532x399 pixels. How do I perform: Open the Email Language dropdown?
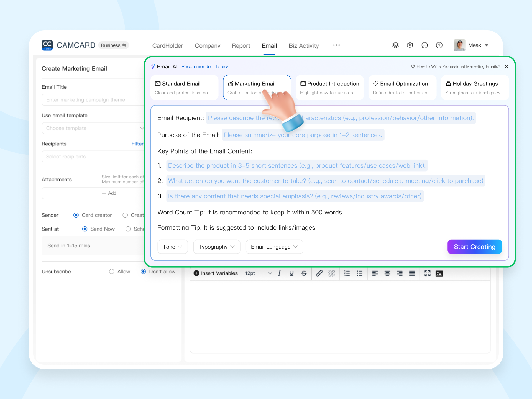point(274,247)
